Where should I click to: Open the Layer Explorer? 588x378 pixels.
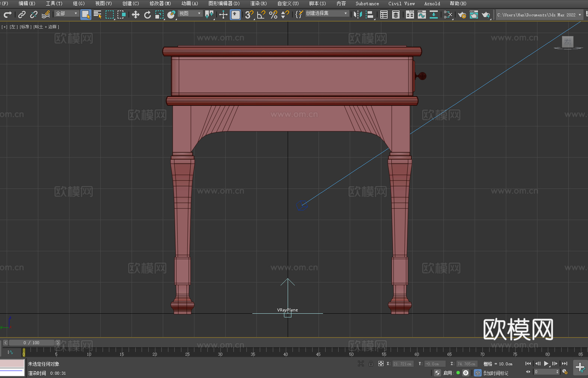coord(396,14)
